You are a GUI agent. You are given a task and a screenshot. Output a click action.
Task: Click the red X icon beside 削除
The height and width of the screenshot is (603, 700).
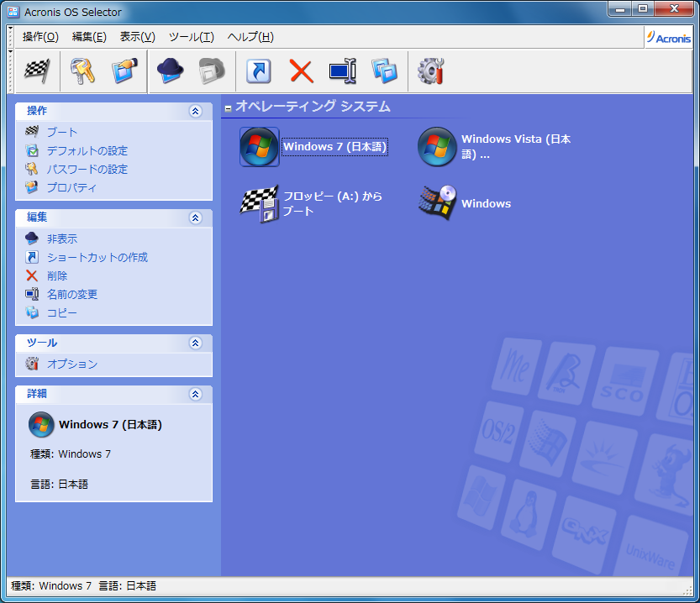point(32,275)
